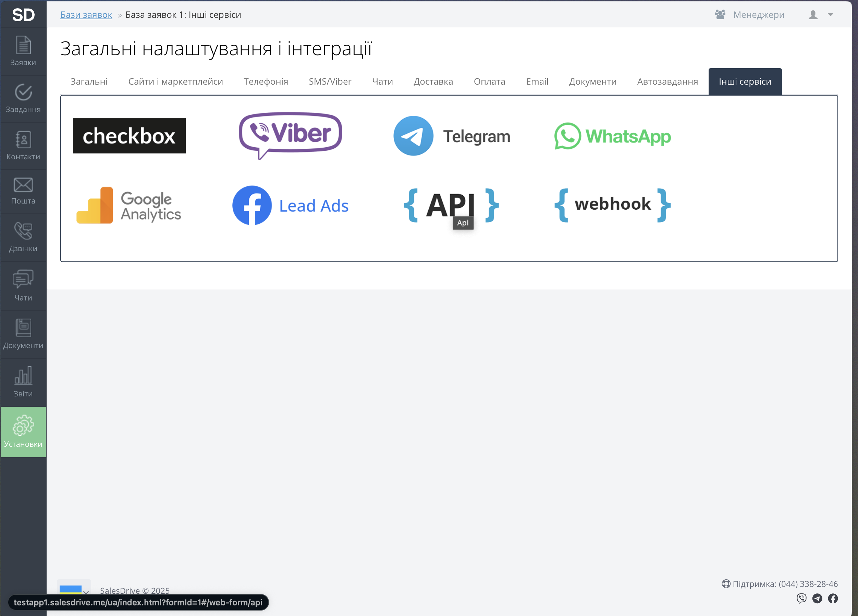The width and height of the screenshot is (858, 616).
Task: Select the Автозавдання tab
Action: coord(667,82)
